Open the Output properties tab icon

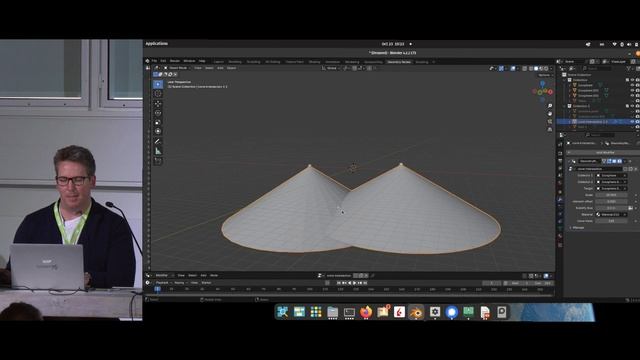560,161
